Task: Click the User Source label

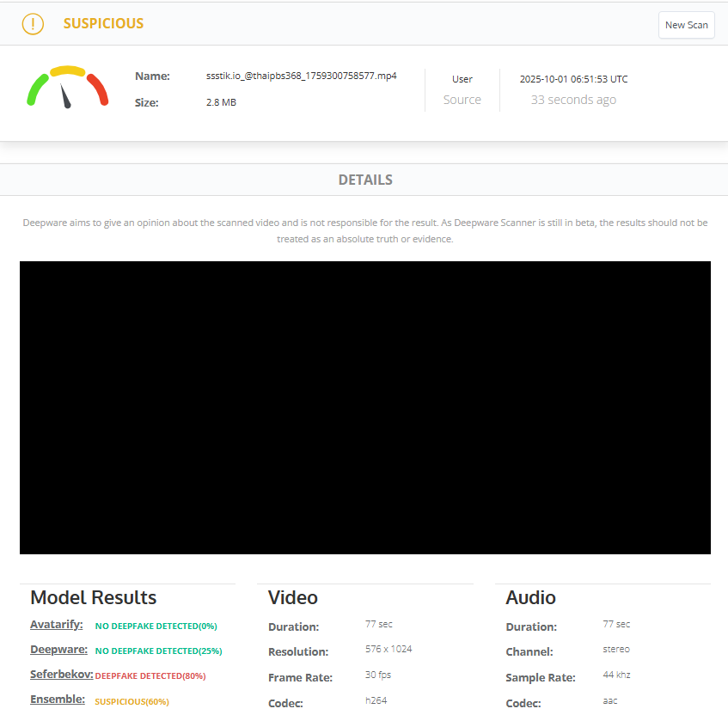Action: tap(462, 90)
